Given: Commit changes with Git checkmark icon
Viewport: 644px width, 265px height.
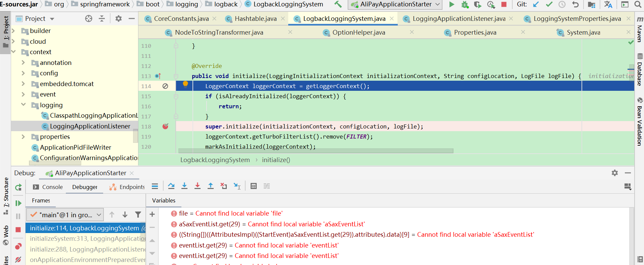Looking at the screenshot, I should (x=549, y=4).
